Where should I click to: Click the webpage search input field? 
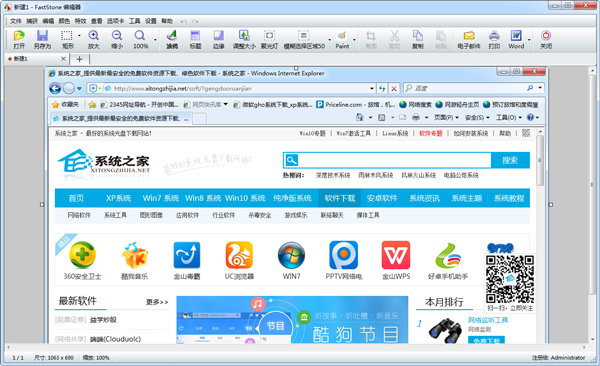coord(394,160)
